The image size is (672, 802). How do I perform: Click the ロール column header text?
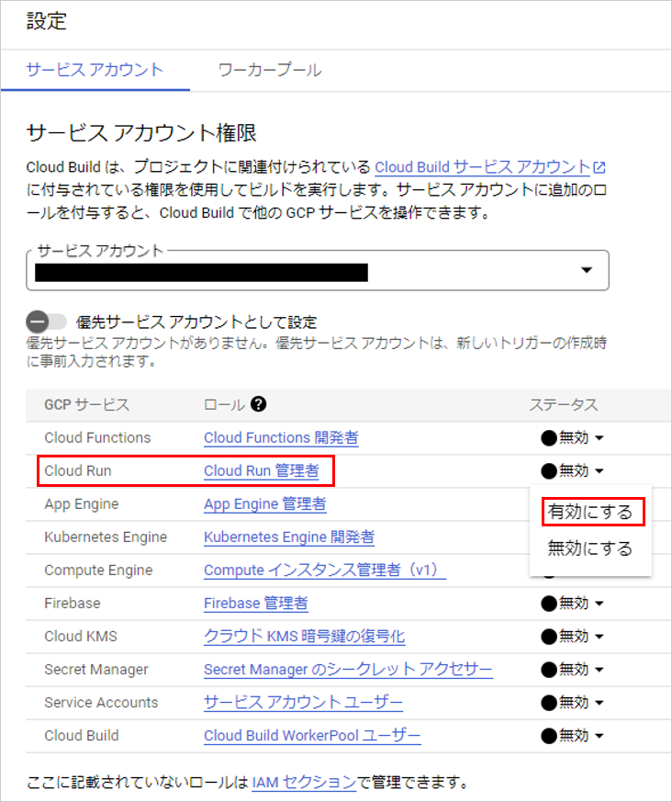coord(224,405)
